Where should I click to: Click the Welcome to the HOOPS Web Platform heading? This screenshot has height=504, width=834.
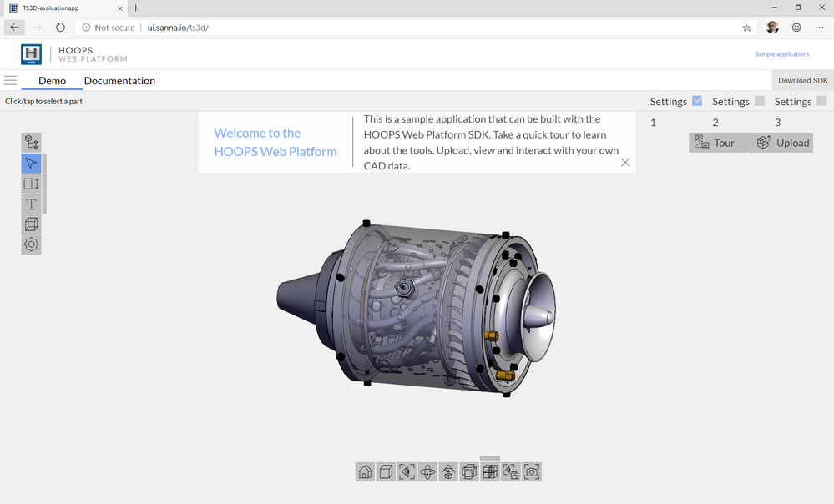click(x=275, y=143)
